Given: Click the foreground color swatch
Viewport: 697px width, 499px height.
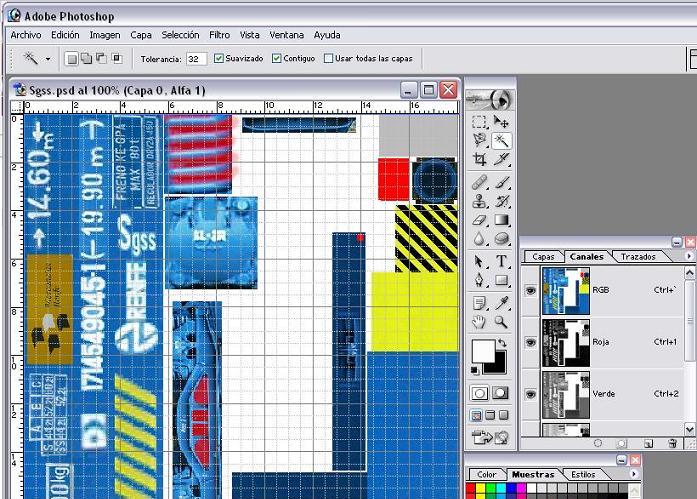Looking at the screenshot, I should tap(482, 351).
